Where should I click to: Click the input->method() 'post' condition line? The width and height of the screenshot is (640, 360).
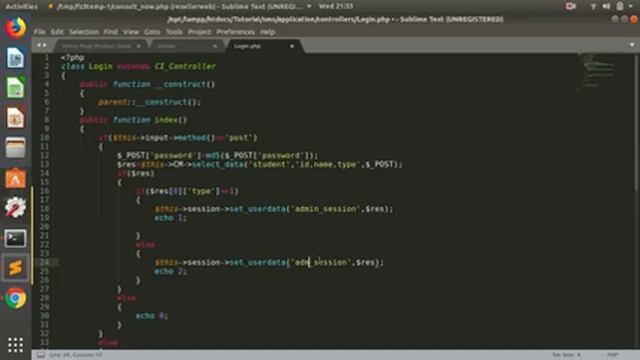point(178,138)
